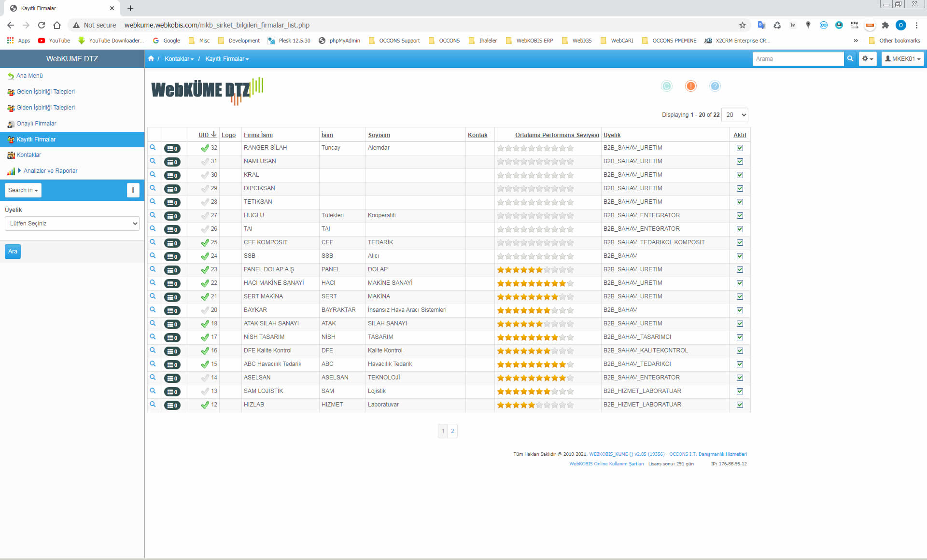
Task: Open the Üyelik Lütfen Seçiniz combo box
Action: click(x=72, y=224)
